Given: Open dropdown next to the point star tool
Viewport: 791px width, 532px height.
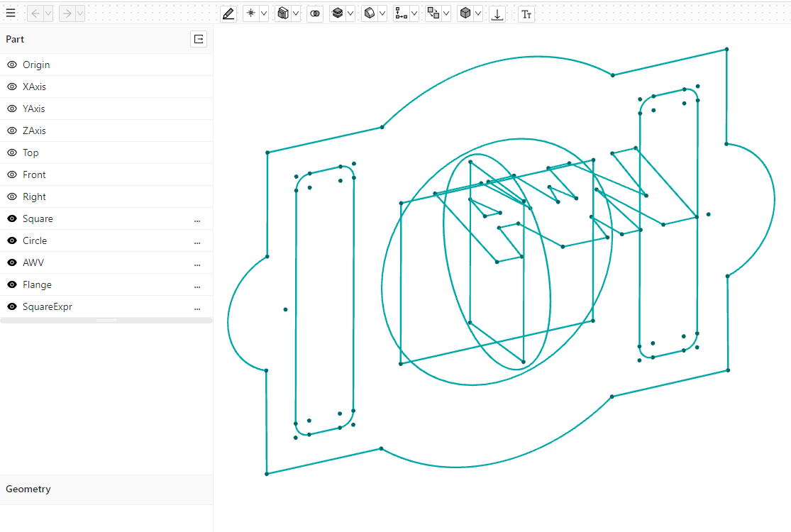Looking at the screenshot, I should (264, 13).
